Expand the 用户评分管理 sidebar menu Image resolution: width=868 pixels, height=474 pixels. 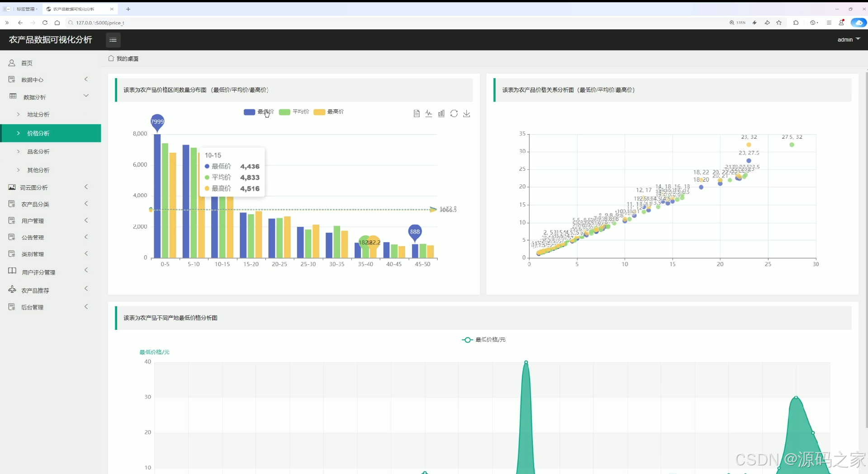[x=50, y=272]
